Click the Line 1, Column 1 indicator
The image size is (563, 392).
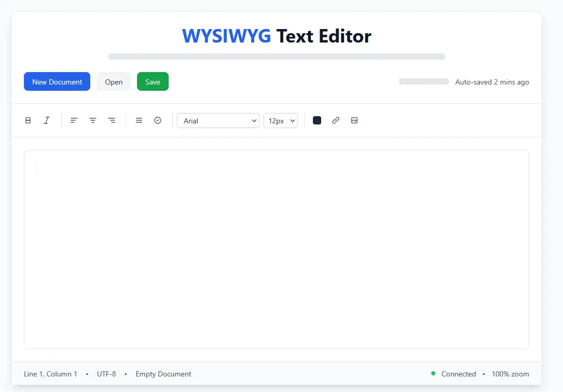pyautogui.click(x=50, y=374)
